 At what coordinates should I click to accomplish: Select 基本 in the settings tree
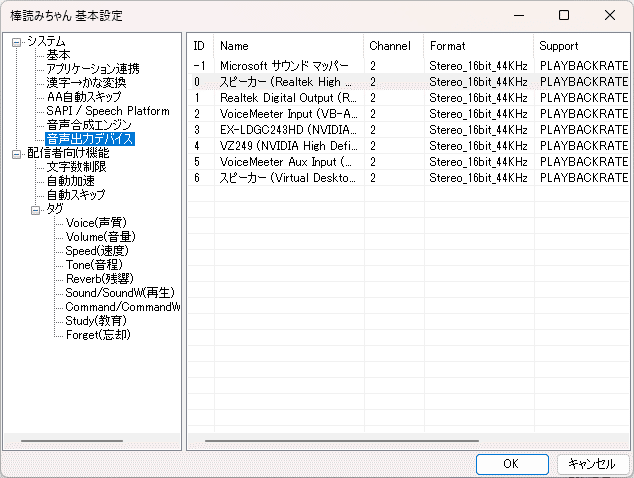[58, 55]
